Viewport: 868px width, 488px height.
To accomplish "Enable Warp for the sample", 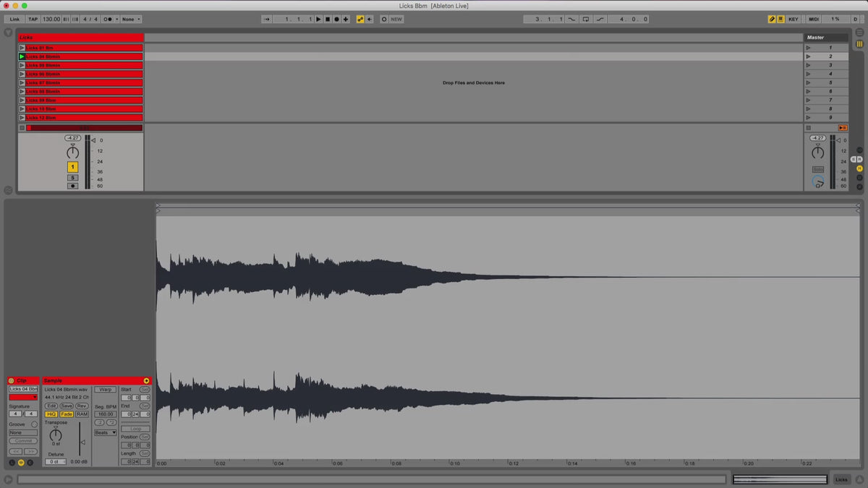I will [x=105, y=390].
